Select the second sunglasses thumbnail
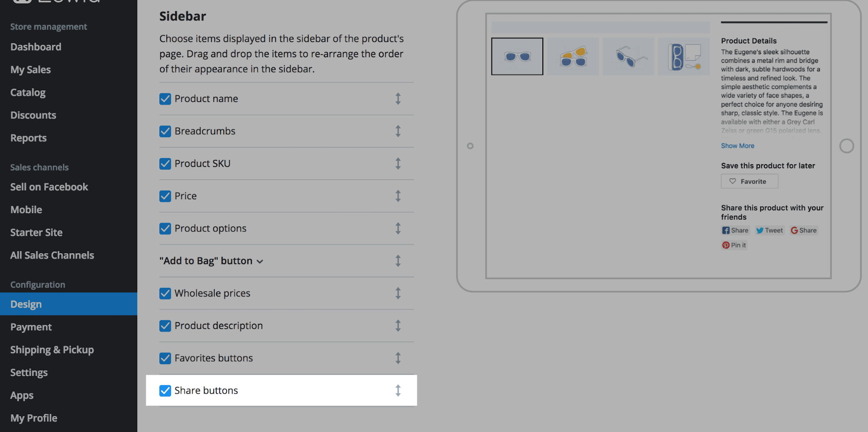Image resolution: width=868 pixels, height=432 pixels. [573, 56]
